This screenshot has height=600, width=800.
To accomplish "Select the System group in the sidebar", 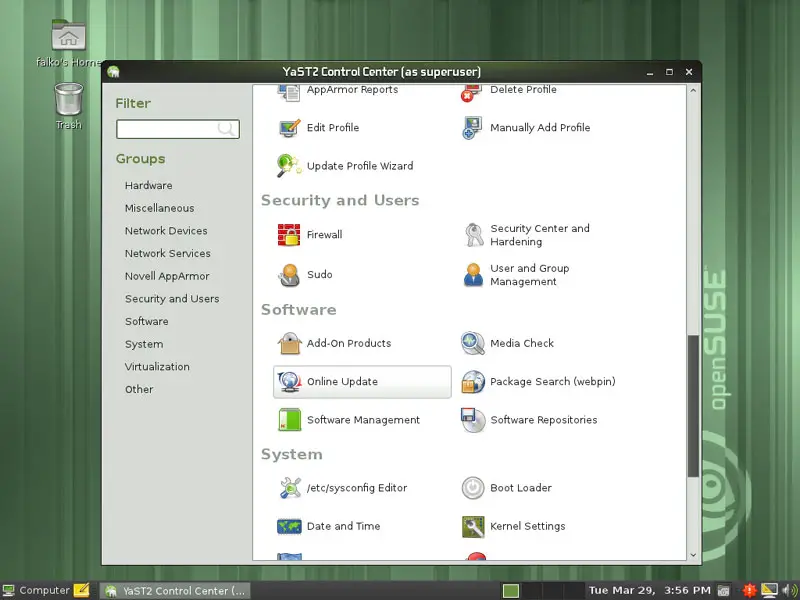I will pos(144,344).
